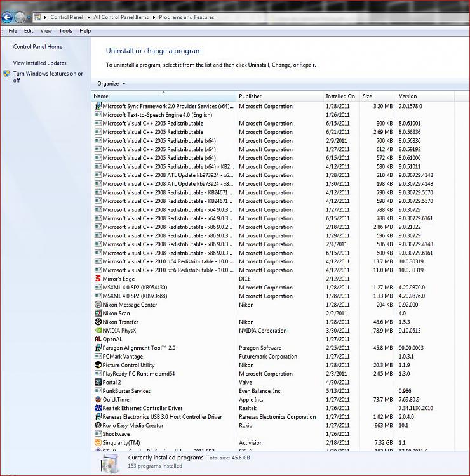Screen dimensions: 470x476
Task: Click the Nikon Message Center icon
Action: tap(98, 305)
